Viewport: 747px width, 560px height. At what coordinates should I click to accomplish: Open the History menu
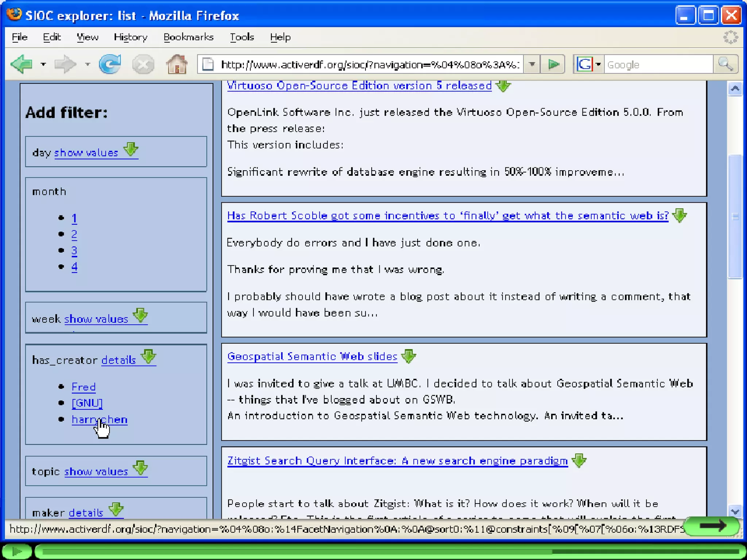[x=131, y=37]
